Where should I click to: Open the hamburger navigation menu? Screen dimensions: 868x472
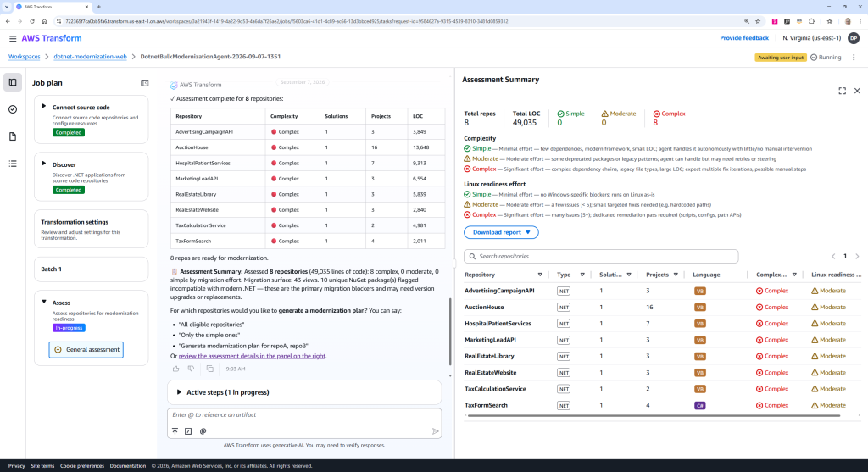(12, 38)
